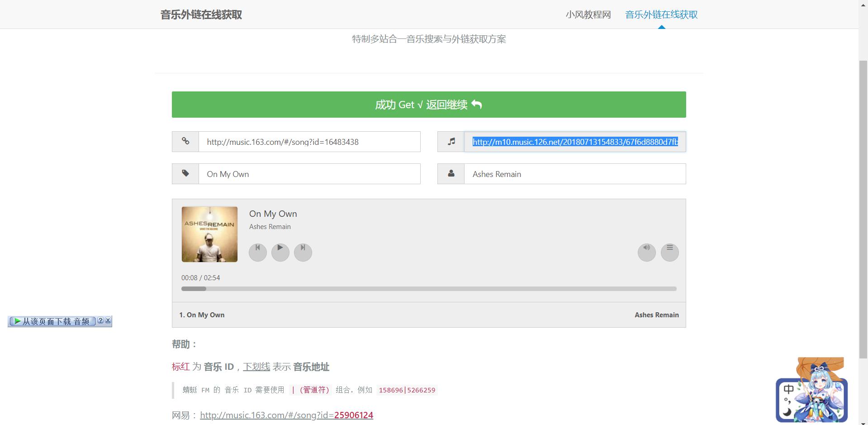Click the Ashes Remain album cover
This screenshot has height=425, width=868.
[209, 234]
